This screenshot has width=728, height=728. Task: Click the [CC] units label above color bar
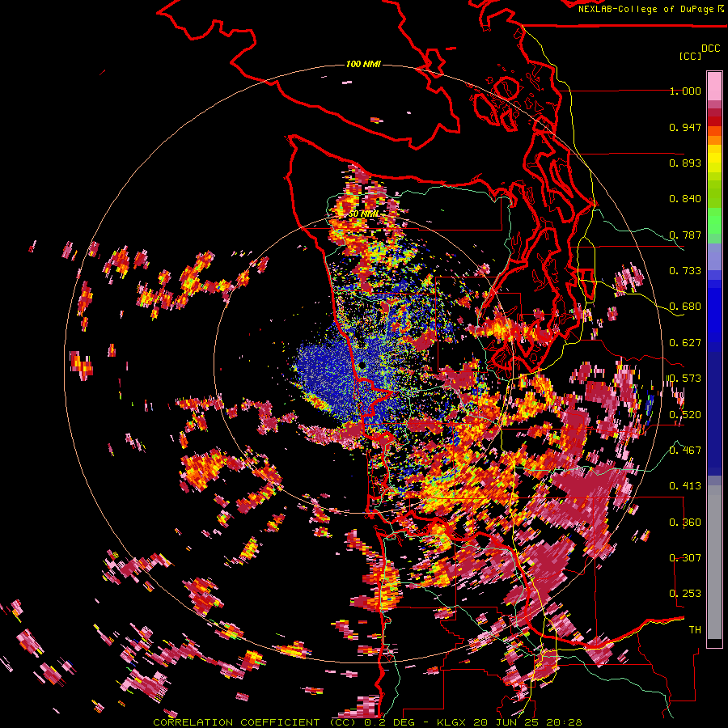point(691,56)
